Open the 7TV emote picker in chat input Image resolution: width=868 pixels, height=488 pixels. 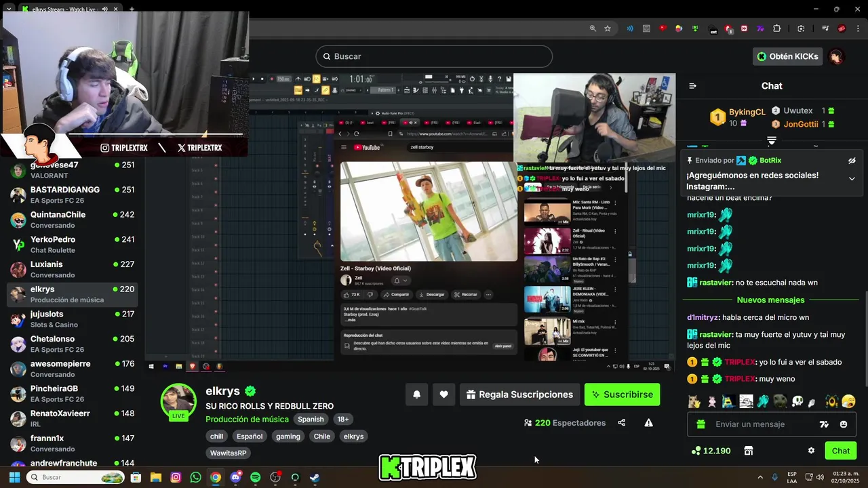point(824,424)
